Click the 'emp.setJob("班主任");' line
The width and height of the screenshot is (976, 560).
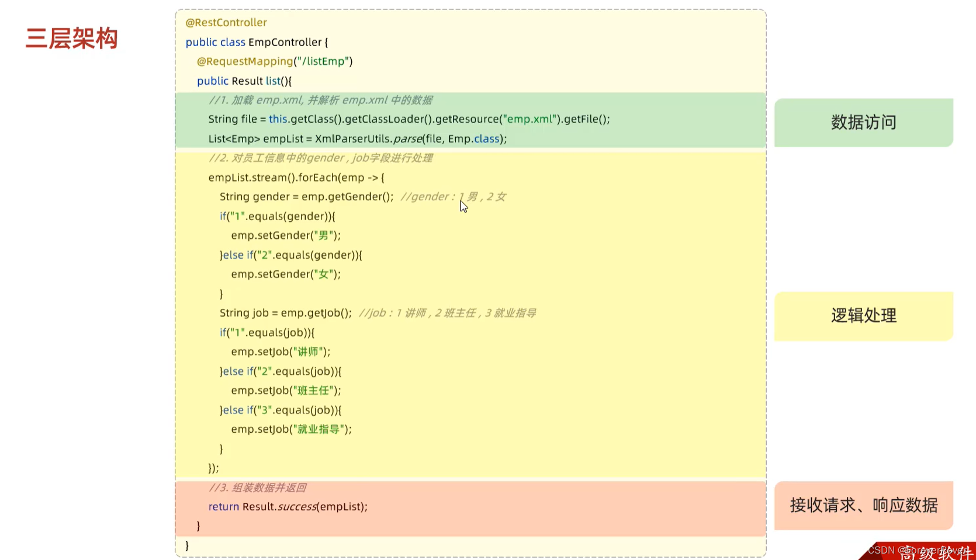(286, 391)
